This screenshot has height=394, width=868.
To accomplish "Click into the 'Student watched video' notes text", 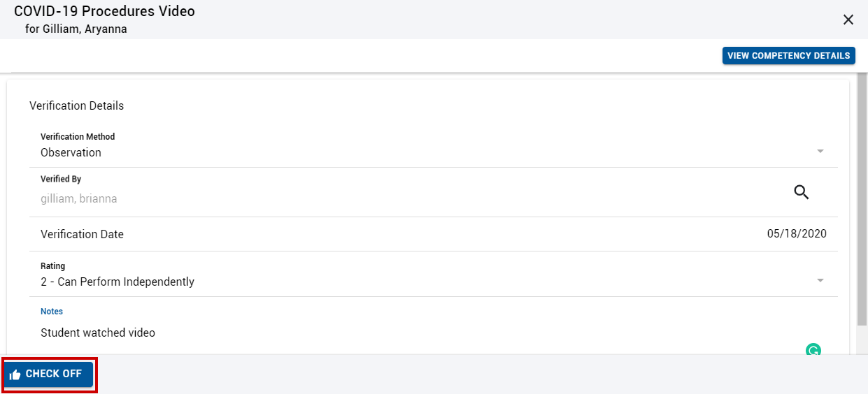I will [98, 333].
